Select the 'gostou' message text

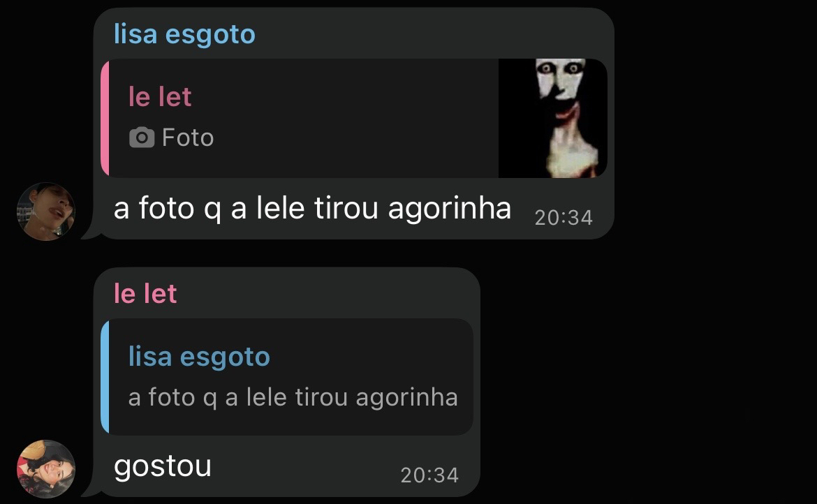pos(163,466)
